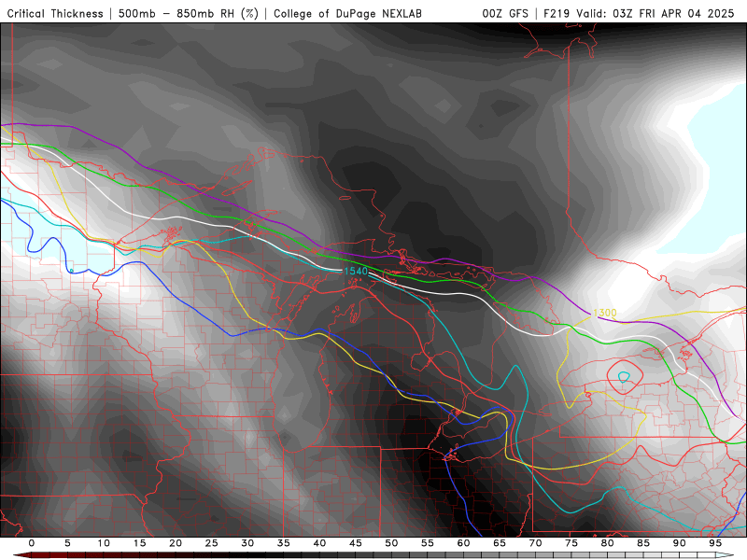Click the "0" tick on the RH color scale
This screenshot has height=560, width=747.
click(32, 543)
